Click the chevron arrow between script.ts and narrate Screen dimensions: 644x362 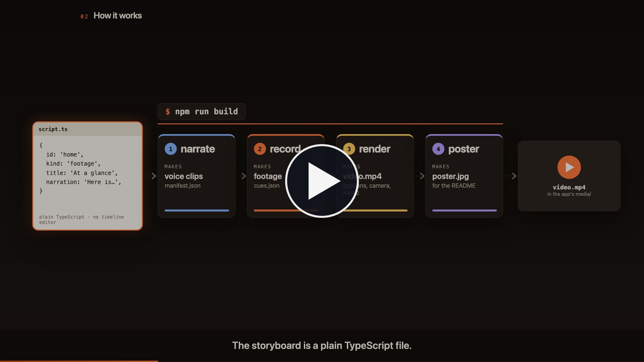pyautogui.click(x=154, y=176)
